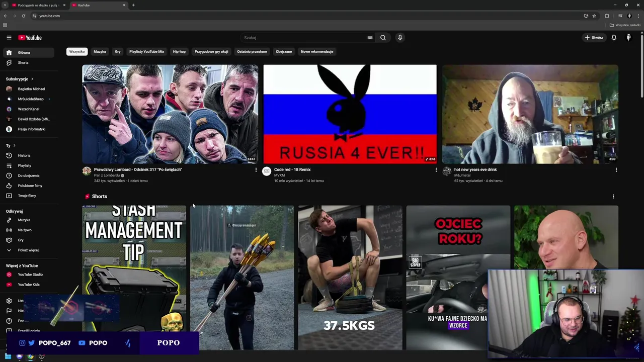Select the Obejrzane filter chip

pyautogui.click(x=284, y=51)
